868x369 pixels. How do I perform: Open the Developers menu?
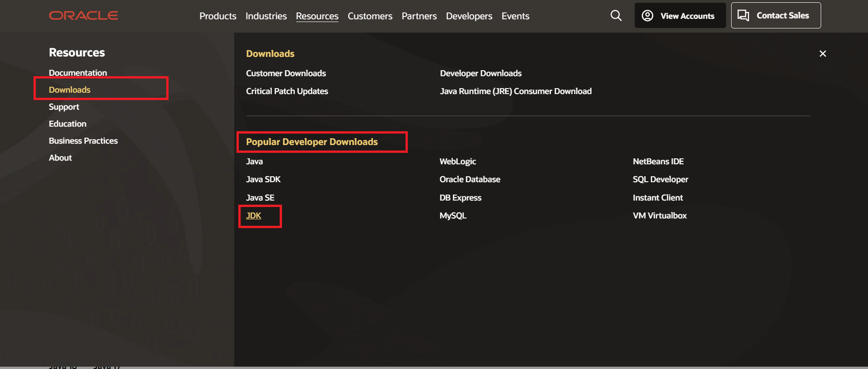coord(469,16)
